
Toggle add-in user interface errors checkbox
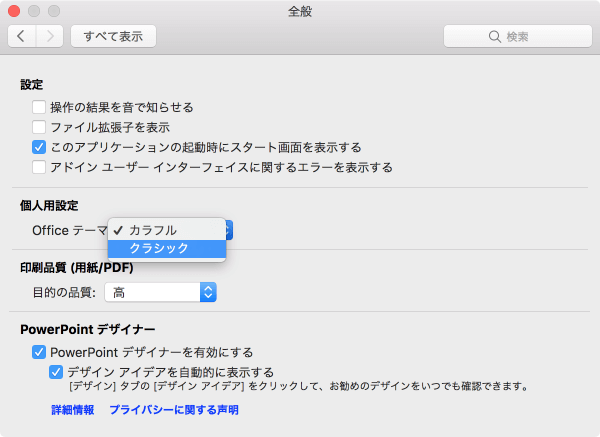39,167
